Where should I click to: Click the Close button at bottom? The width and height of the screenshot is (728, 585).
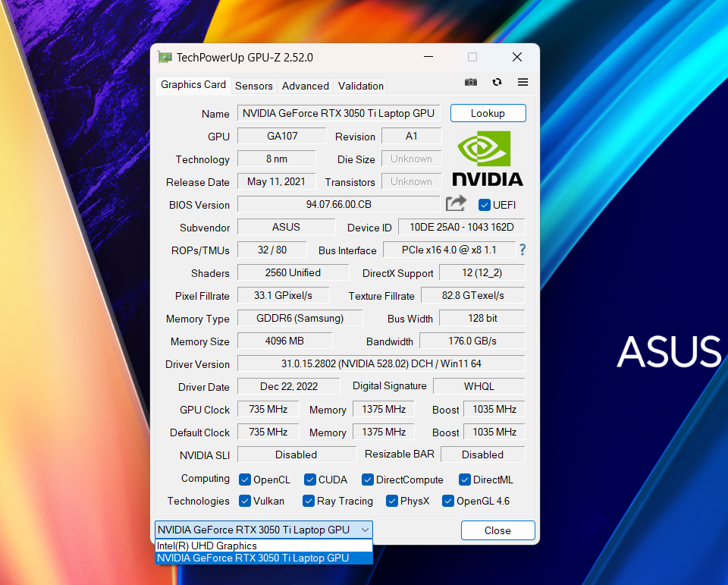click(x=497, y=530)
